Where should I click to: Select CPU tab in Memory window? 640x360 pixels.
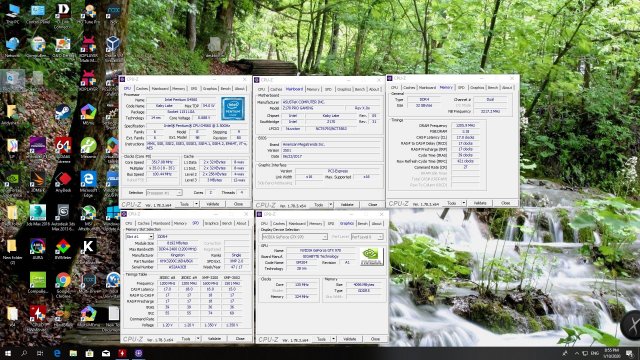(394, 87)
